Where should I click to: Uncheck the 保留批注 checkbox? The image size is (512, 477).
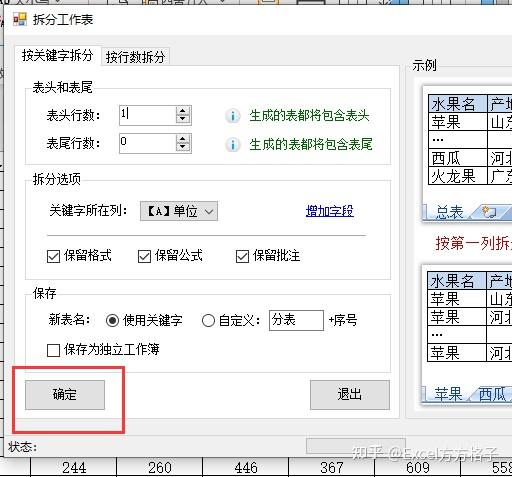242,257
